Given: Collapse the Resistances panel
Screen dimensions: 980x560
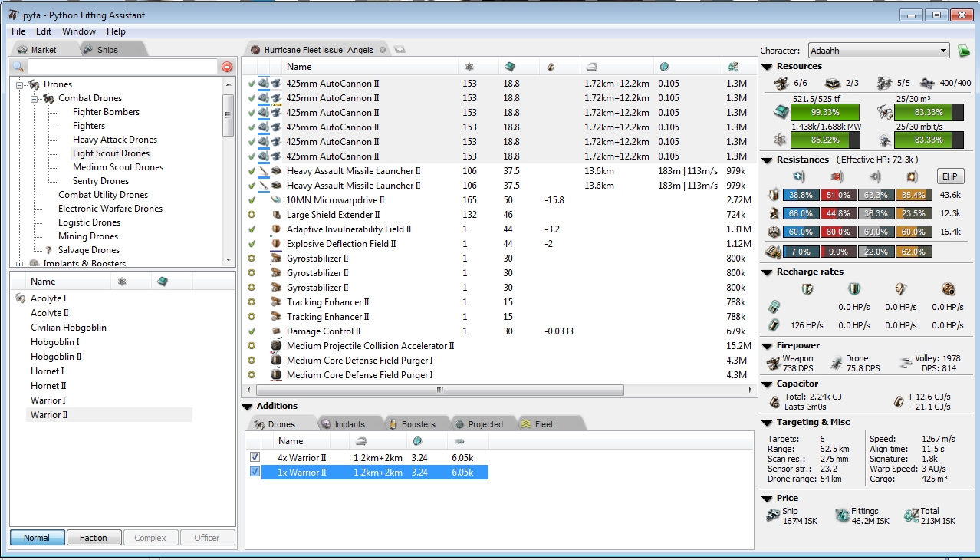Looking at the screenshot, I should pos(767,160).
